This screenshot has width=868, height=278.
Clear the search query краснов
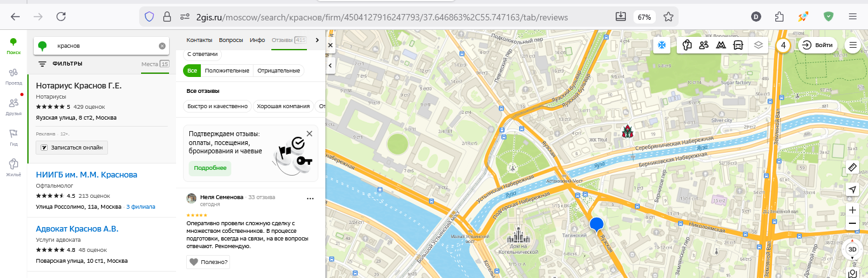point(162,46)
